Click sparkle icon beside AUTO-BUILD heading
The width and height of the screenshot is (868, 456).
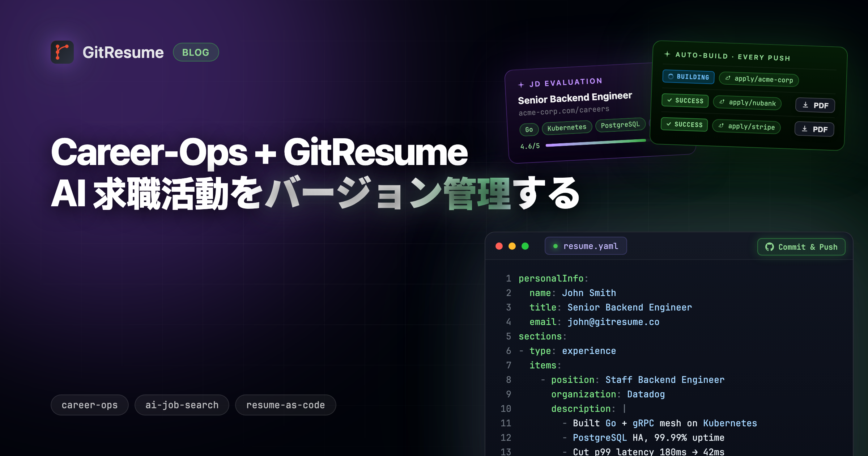click(x=667, y=54)
